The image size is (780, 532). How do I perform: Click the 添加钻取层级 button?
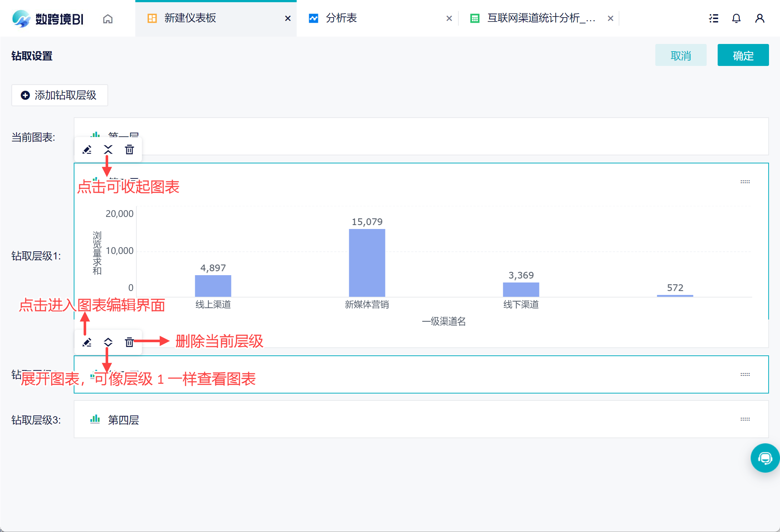tap(59, 95)
